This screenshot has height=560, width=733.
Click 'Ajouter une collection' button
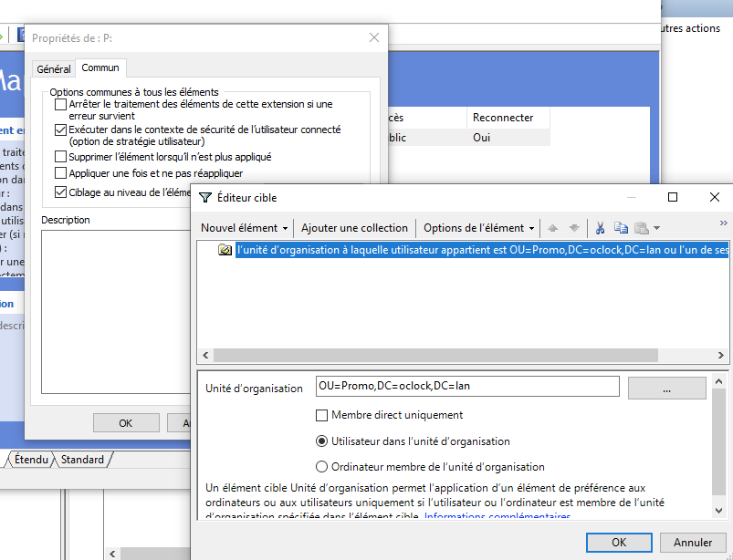[x=354, y=228]
